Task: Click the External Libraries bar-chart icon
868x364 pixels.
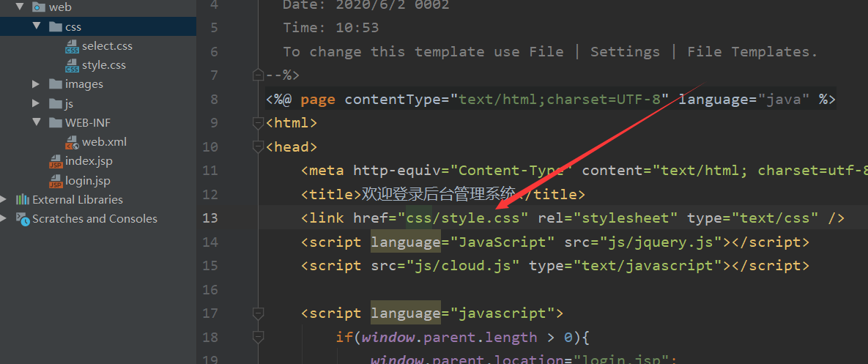Action: coord(23,199)
